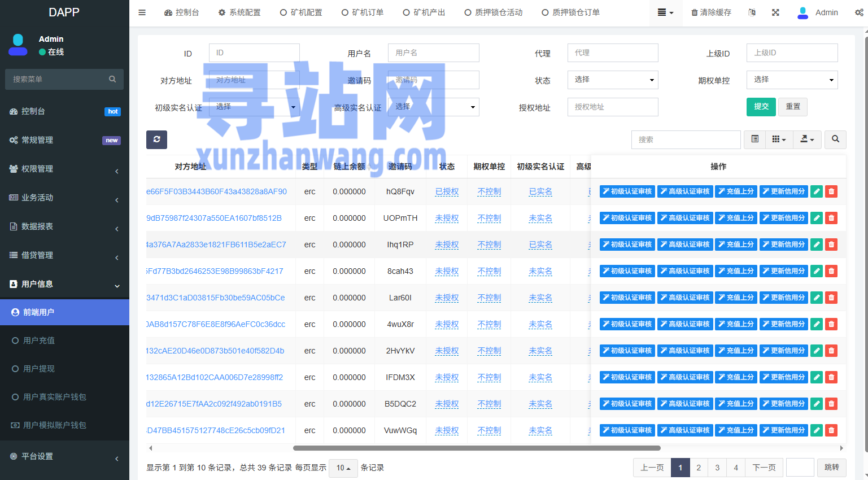The image size is (868, 480).
Task: Open the 期权单控 select dropdown
Action: click(x=792, y=80)
